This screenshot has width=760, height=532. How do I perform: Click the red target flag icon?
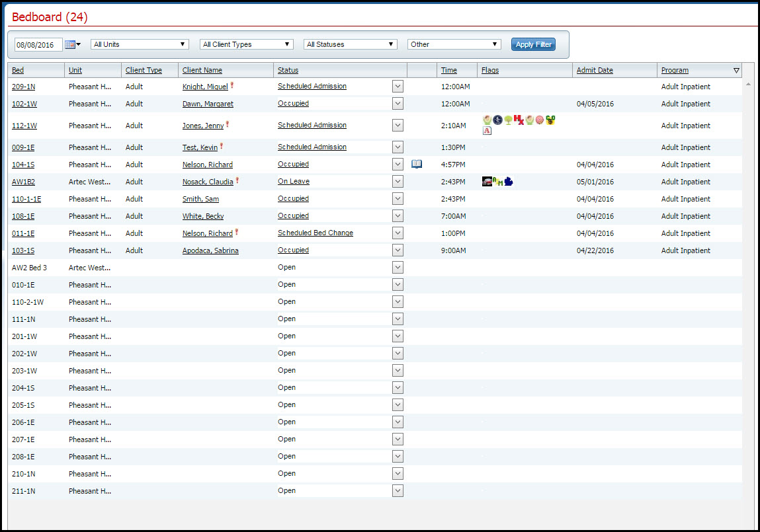pyautogui.click(x=539, y=120)
